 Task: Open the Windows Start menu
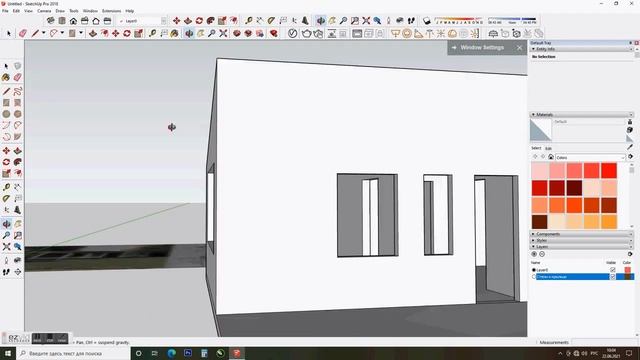click(x=8, y=353)
